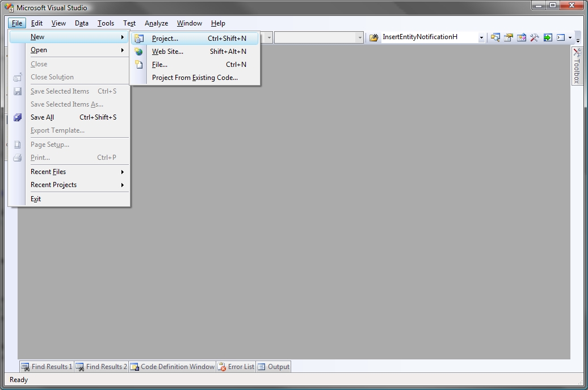Click Save All menu entry
The height and width of the screenshot is (390, 588).
(69, 117)
